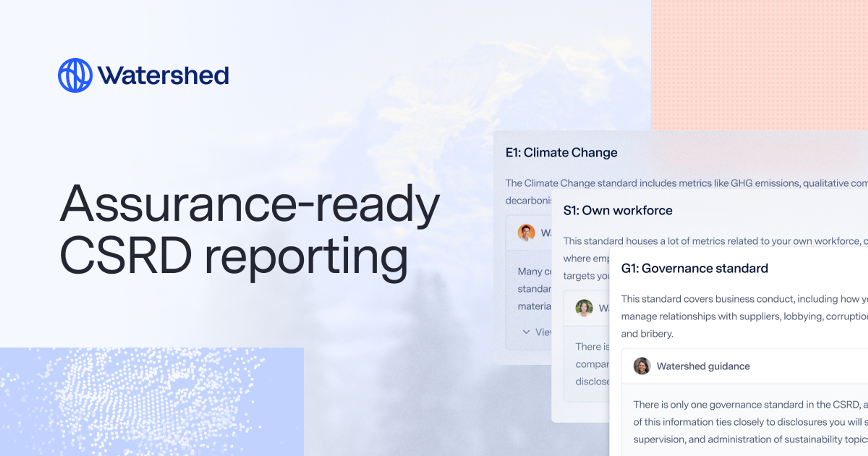Open the 'E1: Climate Change' card heading

pyautogui.click(x=561, y=152)
